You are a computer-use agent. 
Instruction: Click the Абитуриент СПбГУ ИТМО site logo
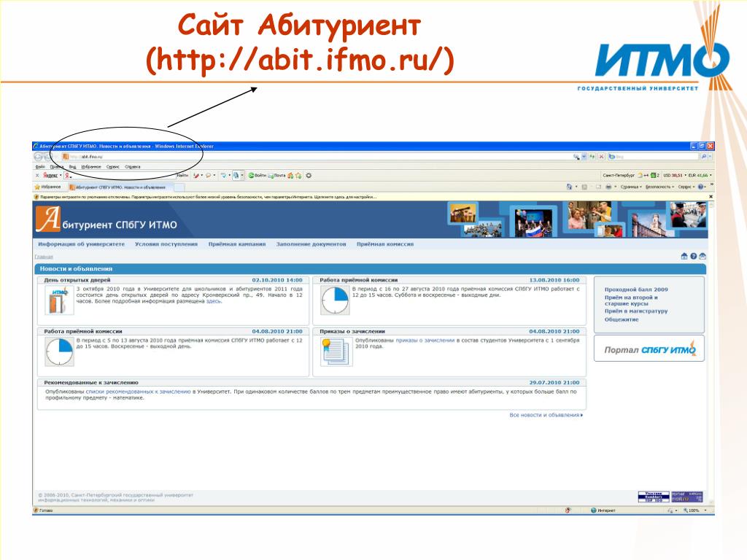point(107,219)
